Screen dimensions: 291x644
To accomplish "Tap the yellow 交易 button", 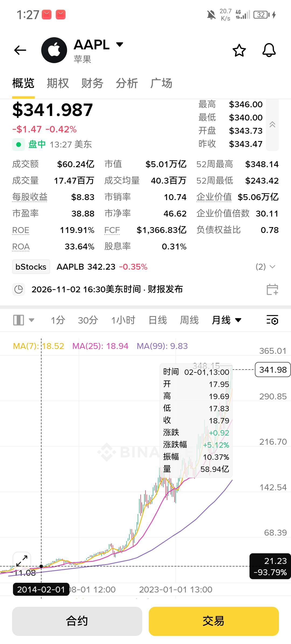I will point(214,621).
